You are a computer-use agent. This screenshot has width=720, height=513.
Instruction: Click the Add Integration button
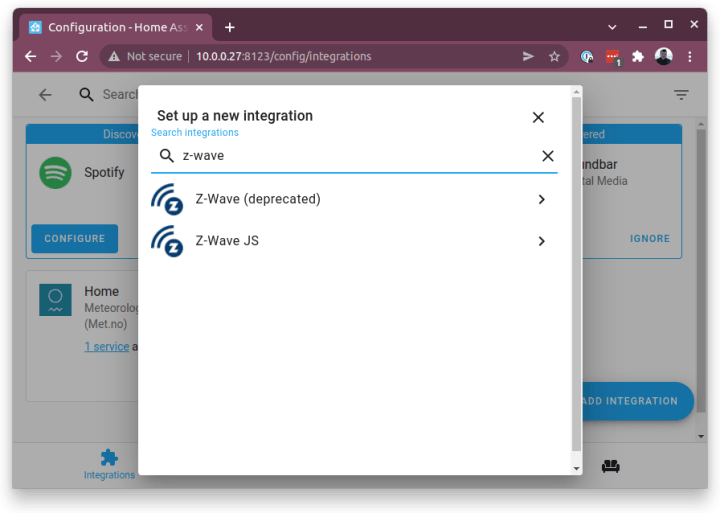pos(638,401)
